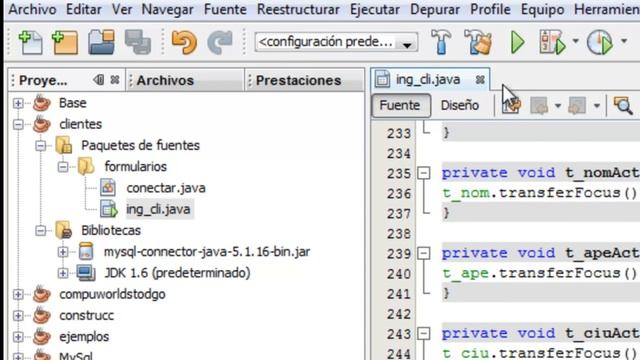The width and height of the screenshot is (640, 360).
Task: Expand the compuworldstodgo project node
Action: (18, 294)
